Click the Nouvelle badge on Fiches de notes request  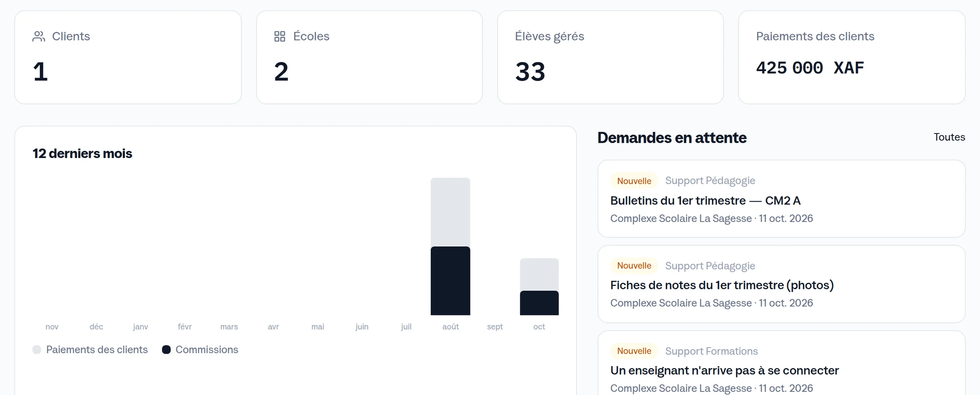tap(634, 266)
